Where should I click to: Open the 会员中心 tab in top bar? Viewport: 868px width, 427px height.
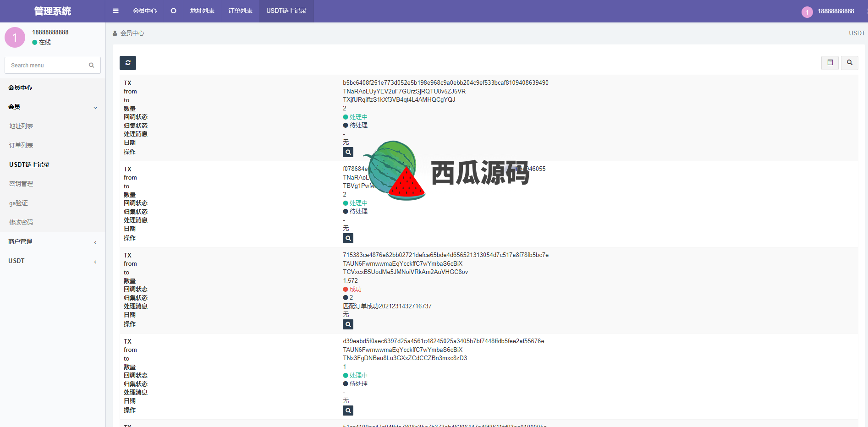click(x=145, y=11)
